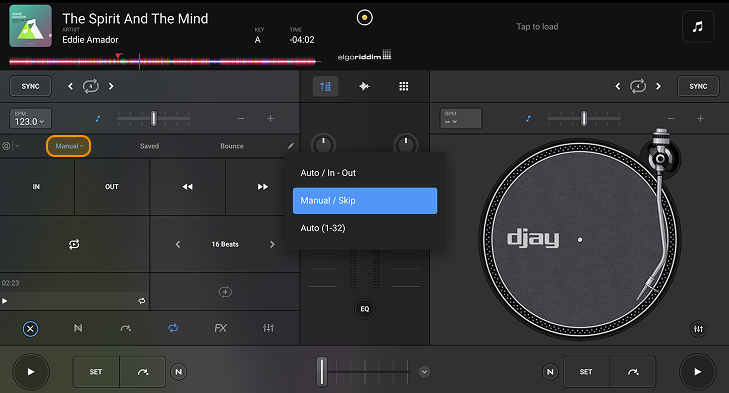Skip backward with the rewind pad
The width and height of the screenshot is (729, 393).
pos(187,187)
